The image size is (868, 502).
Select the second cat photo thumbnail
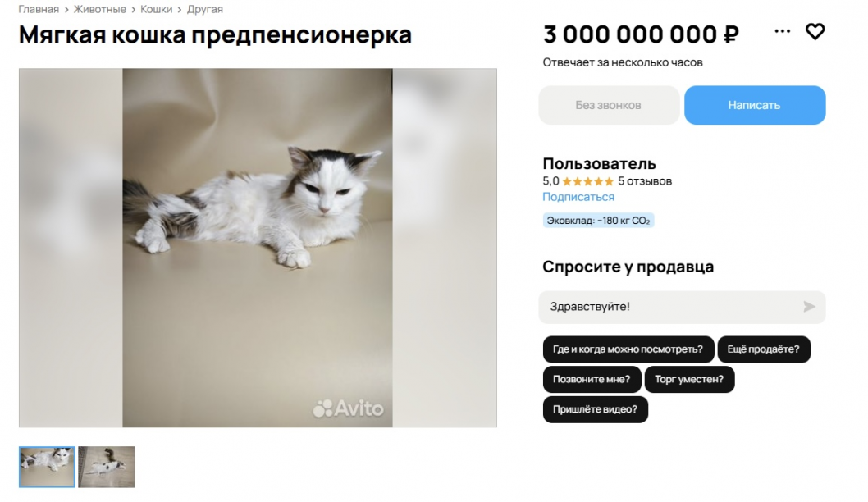[107, 467]
